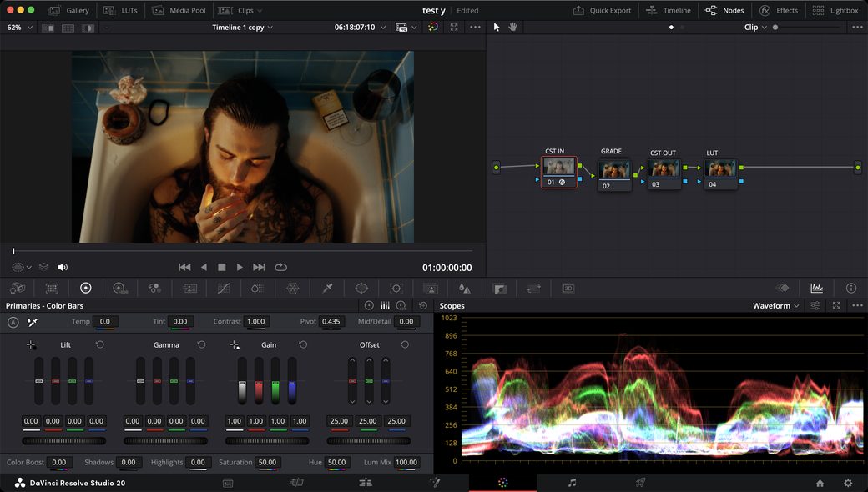Viewport: 868px width, 492px height.
Task: Click the Quick Export button
Action: tap(602, 11)
